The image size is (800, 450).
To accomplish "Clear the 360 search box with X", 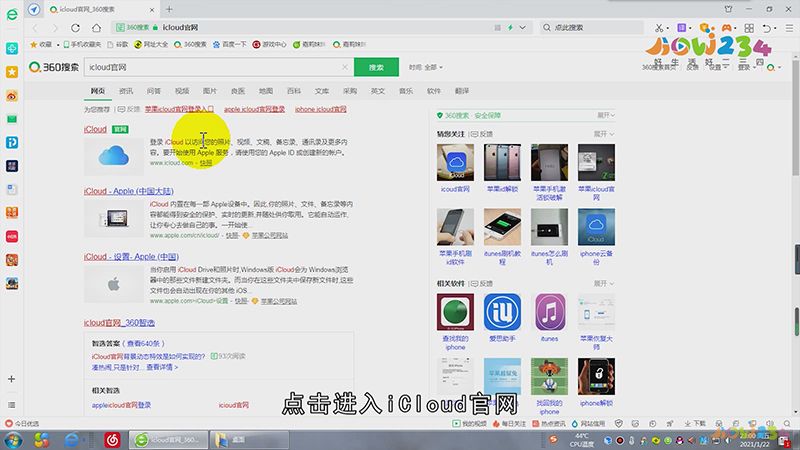I will tap(345, 67).
